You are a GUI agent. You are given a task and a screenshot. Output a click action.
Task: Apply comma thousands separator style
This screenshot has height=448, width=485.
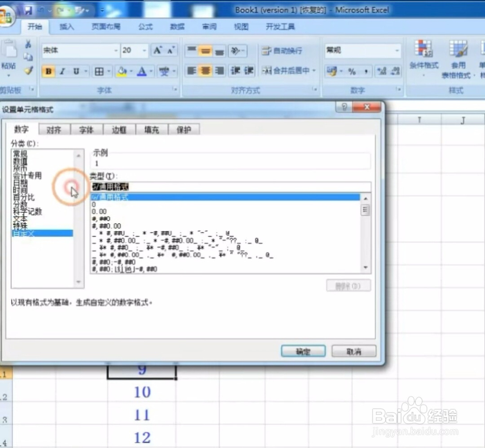[366, 71]
